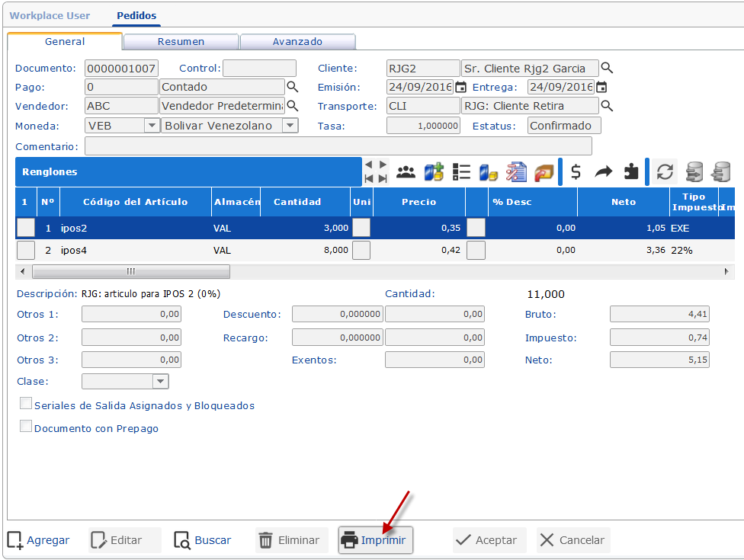Click the refresh arrows icon

(x=665, y=171)
